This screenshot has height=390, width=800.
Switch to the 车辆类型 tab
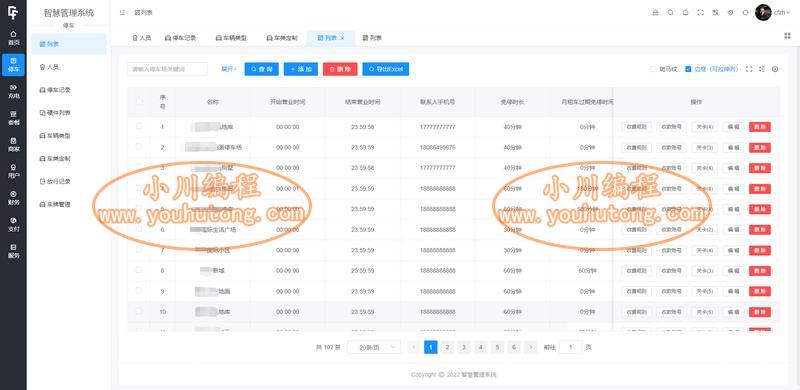(231, 38)
